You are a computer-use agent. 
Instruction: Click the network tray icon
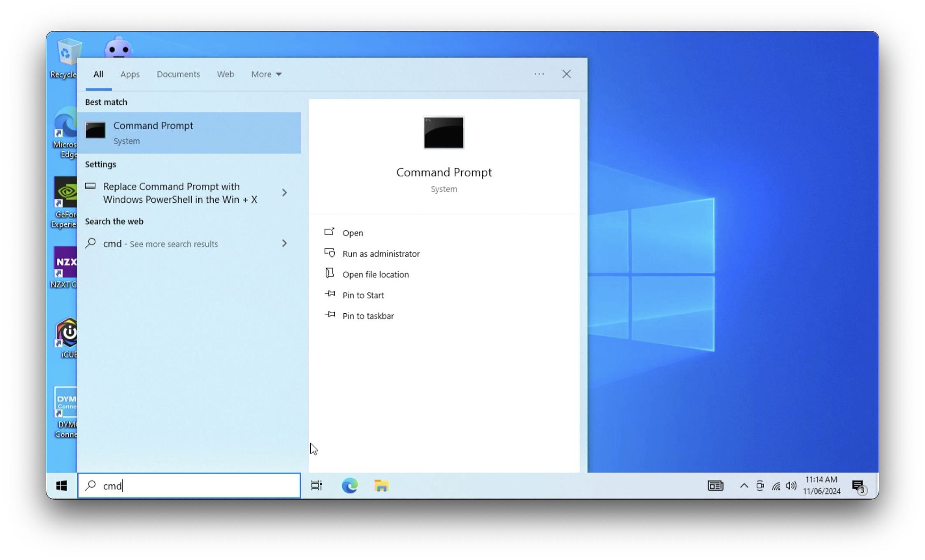tap(776, 486)
